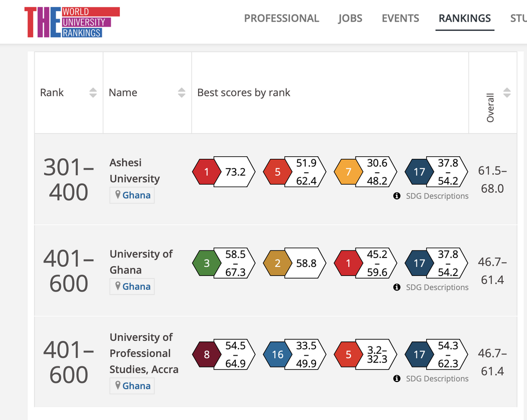Select Ashesi University's red SDG 1 hexagon badge
Screen dimensions: 527x420
(207, 172)
